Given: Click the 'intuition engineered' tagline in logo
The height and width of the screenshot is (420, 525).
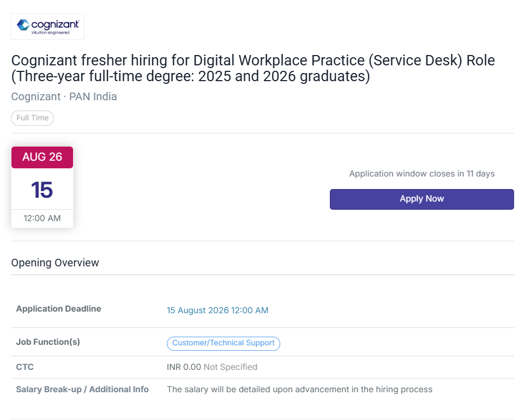Looking at the screenshot, I should click(51, 33).
